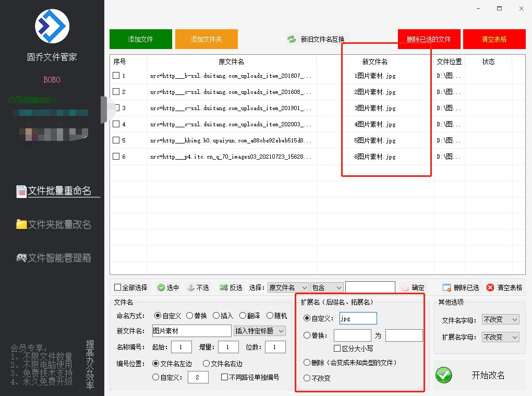The height and width of the screenshot is (396, 532).
Task: Click the red 清空表格 button at top
Action: tap(494, 39)
